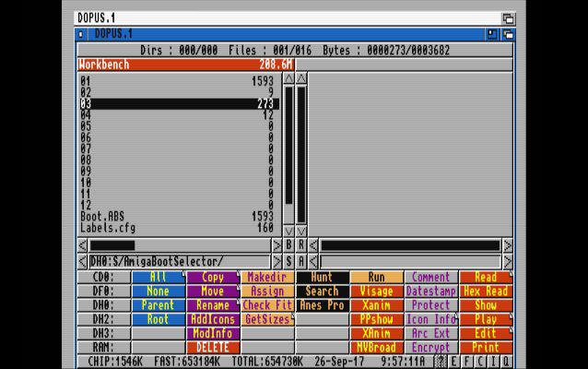The width and height of the screenshot is (588, 369).
Task: Click the Makedir button
Action: (267, 277)
